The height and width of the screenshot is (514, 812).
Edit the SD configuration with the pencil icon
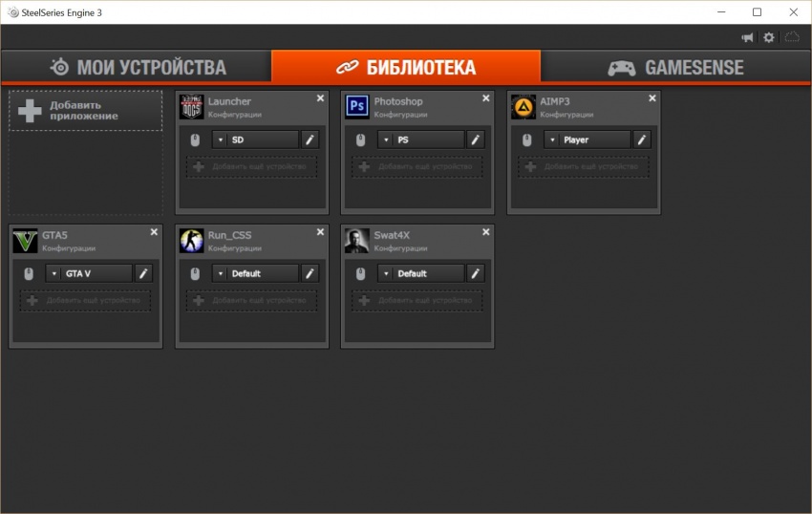tap(310, 139)
